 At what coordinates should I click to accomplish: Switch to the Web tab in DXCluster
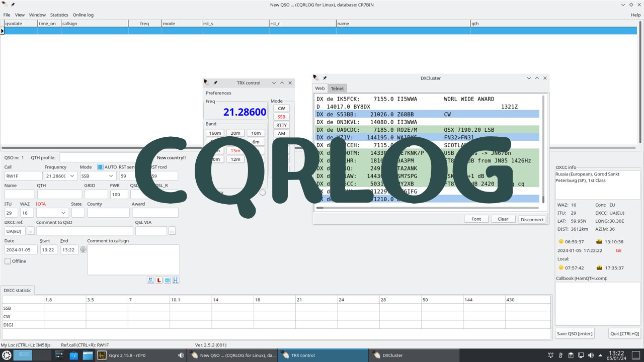pyautogui.click(x=320, y=88)
